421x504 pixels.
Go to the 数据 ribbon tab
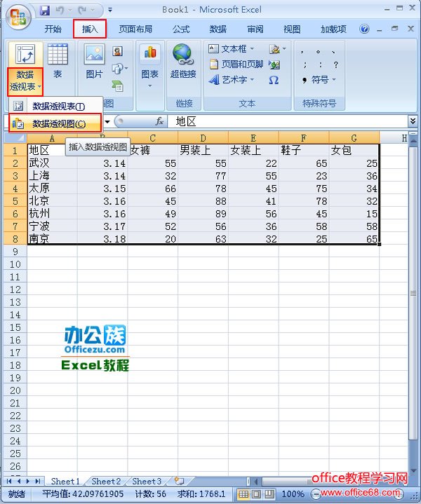[x=218, y=29]
